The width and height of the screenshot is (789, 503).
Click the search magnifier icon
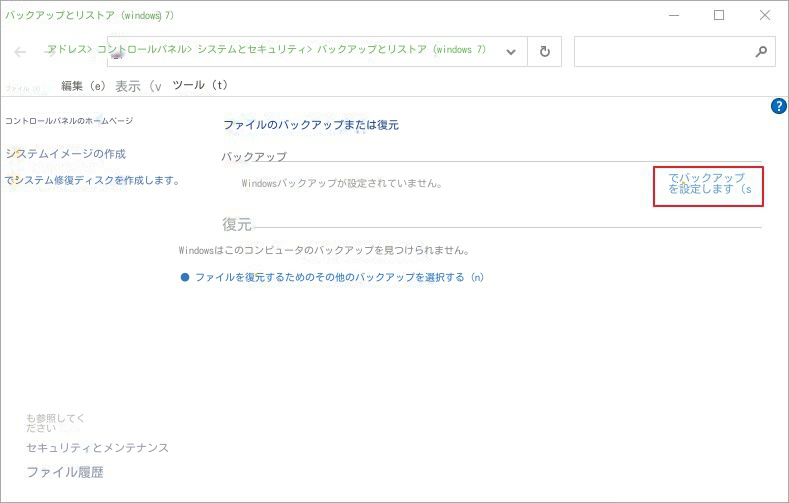[x=760, y=52]
